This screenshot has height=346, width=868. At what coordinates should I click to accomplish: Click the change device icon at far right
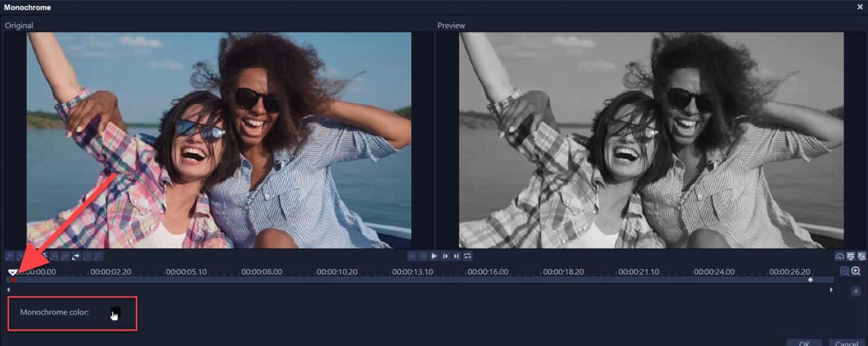point(861,256)
